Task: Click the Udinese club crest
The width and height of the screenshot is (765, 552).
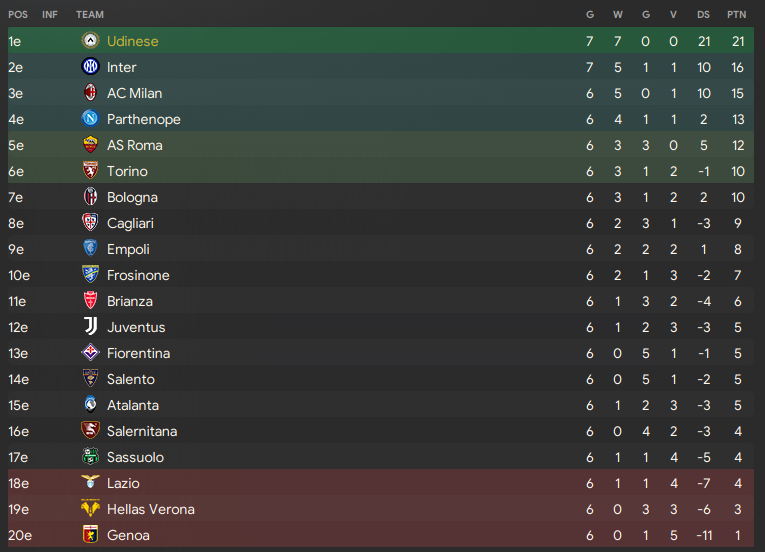Action: pos(90,41)
